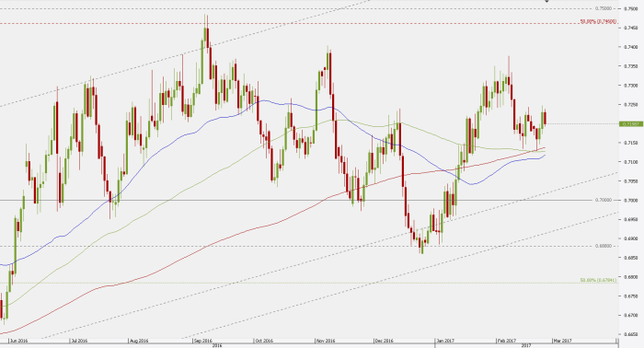Click the 2017 year label below time axis
Image resolution: width=644 pixels, height=348 pixels.
tap(526, 345)
